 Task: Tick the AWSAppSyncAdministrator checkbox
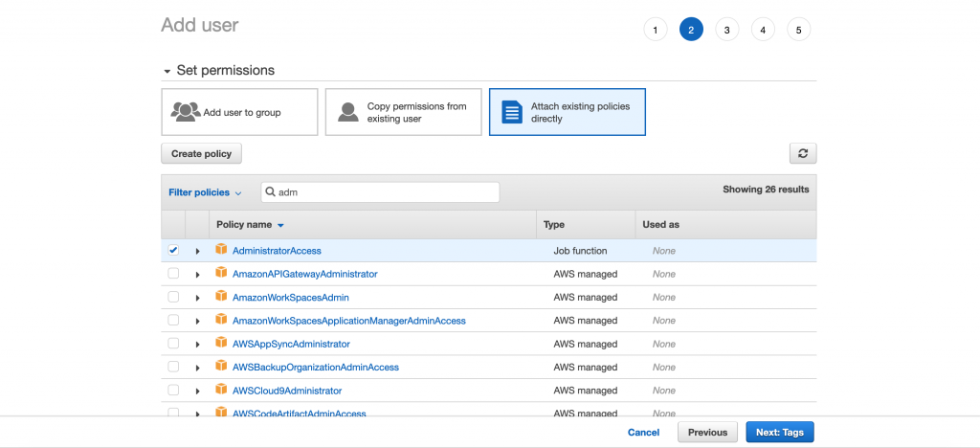(173, 344)
